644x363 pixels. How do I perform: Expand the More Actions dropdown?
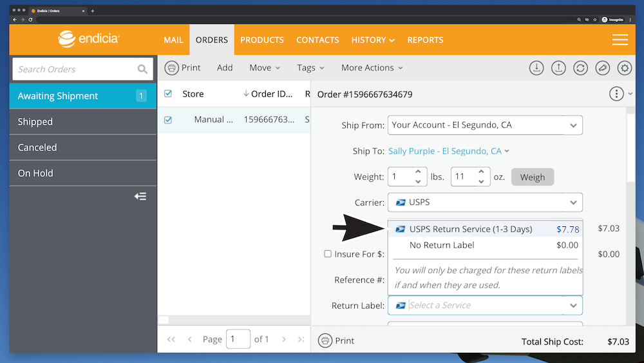(x=372, y=68)
